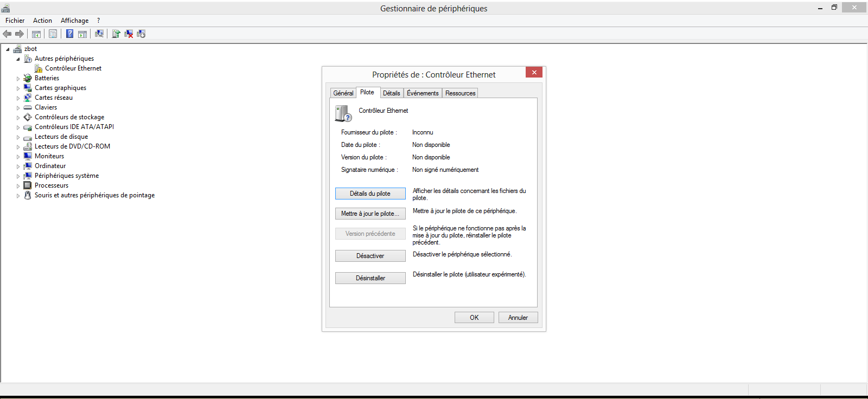Click the blue Help question mark icon

(69, 34)
